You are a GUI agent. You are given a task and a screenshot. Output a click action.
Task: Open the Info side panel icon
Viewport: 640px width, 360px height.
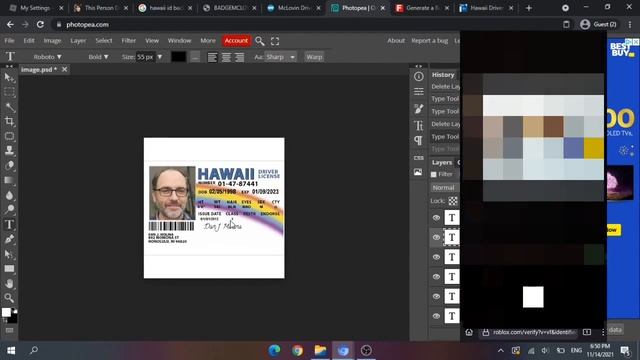418,76
